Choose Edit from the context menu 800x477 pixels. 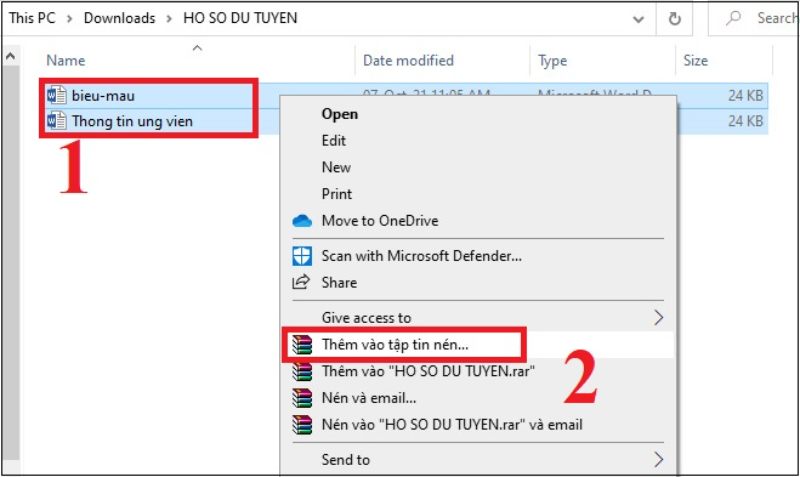[x=334, y=141]
